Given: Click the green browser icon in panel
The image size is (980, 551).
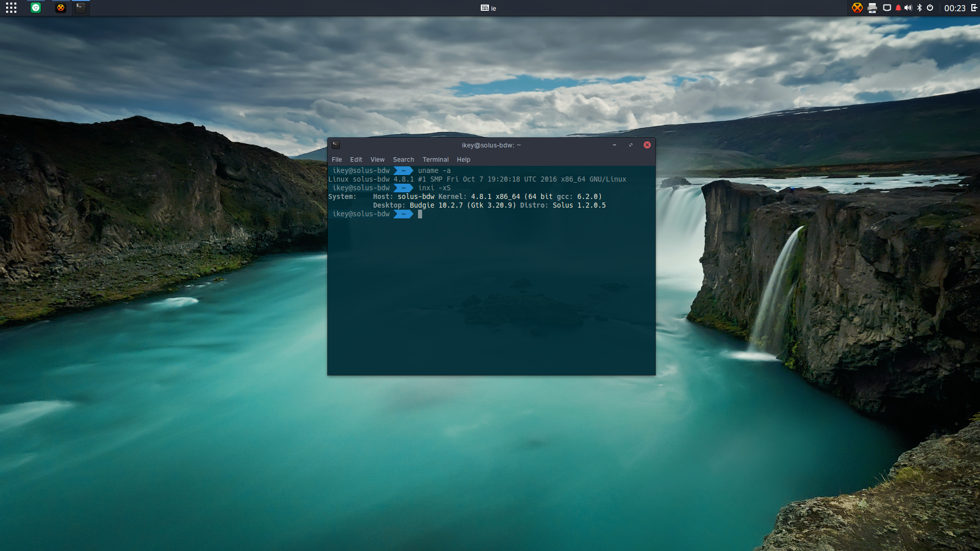Looking at the screenshot, I should pyautogui.click(x=36, y=8).
